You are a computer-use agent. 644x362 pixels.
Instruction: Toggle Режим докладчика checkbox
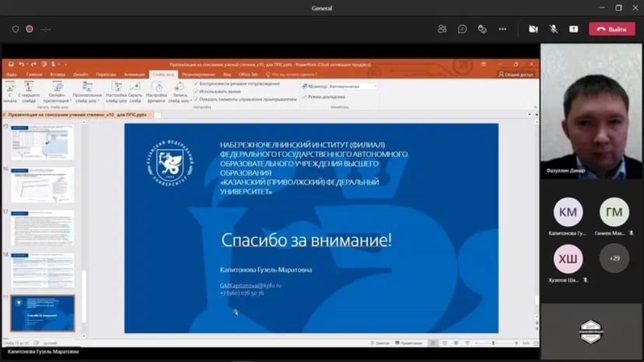[304, 97]
